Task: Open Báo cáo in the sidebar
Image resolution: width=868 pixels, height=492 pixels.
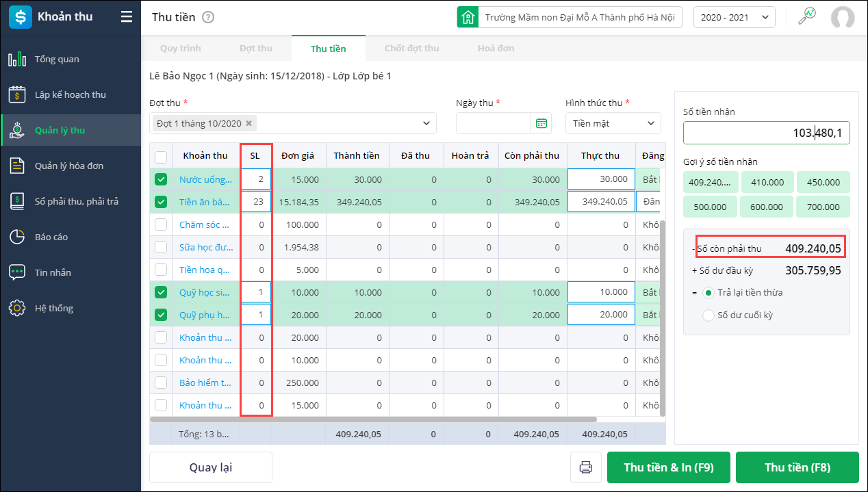Action: tap(51, 237)
